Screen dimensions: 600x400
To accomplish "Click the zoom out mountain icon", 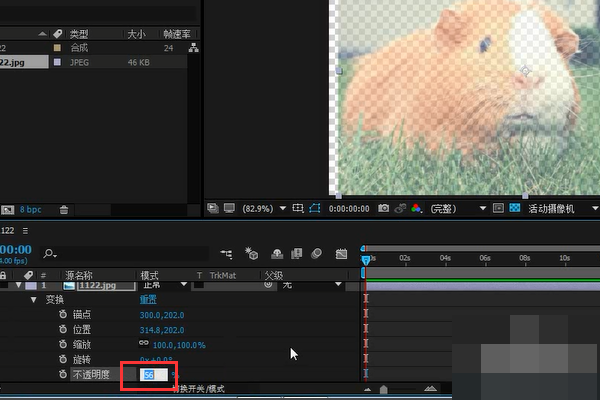I will [367, 390].
